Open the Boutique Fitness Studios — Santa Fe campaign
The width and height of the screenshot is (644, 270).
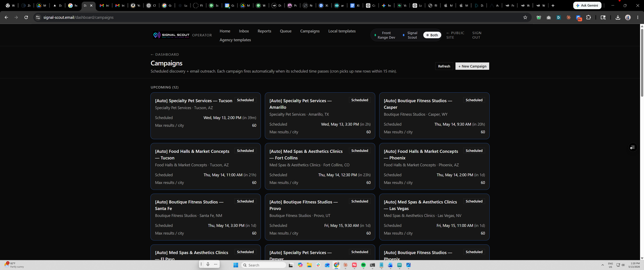pyautogui.click(x=206, y=217)
